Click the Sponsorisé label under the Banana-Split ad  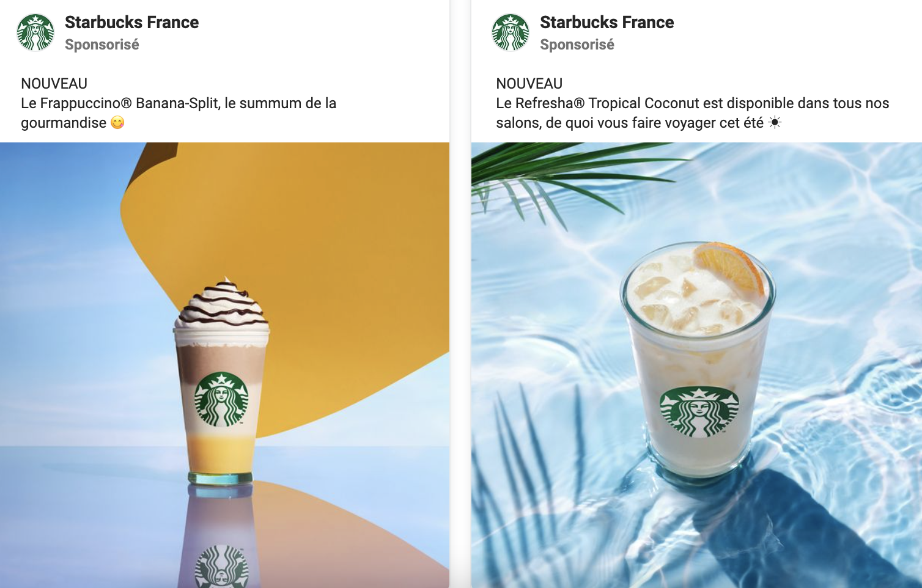pos(102,45)
